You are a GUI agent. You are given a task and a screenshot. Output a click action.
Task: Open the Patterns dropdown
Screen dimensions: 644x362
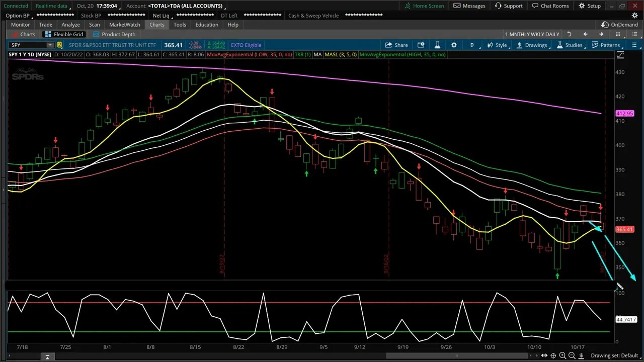coord(606,45)
